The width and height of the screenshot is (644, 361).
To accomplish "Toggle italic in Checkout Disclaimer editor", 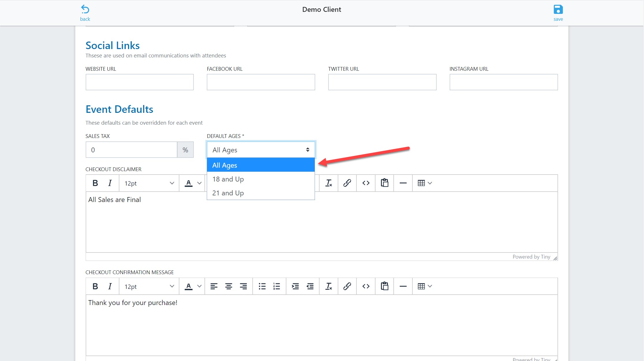I will [110, 183].
